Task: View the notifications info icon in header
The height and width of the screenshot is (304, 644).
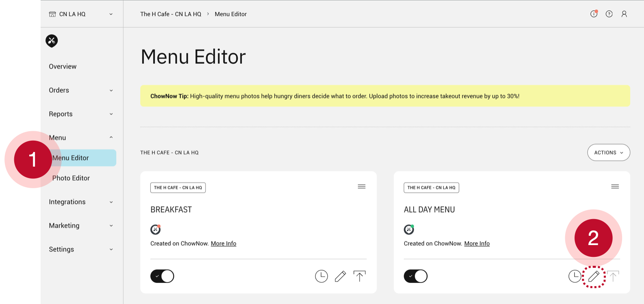Action: pyautogui.click(x=594, y=14)
